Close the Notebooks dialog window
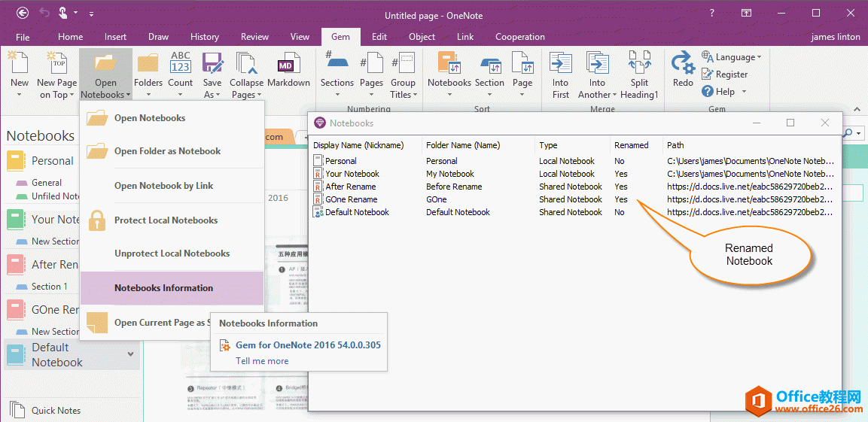Image resolution: width=868 pixels, height=422 pixels. pos(825,123)
